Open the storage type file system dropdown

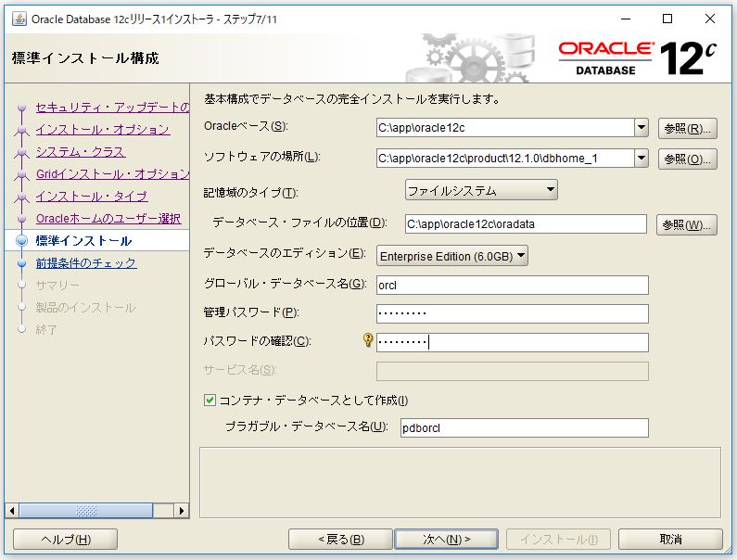point(481,190)
